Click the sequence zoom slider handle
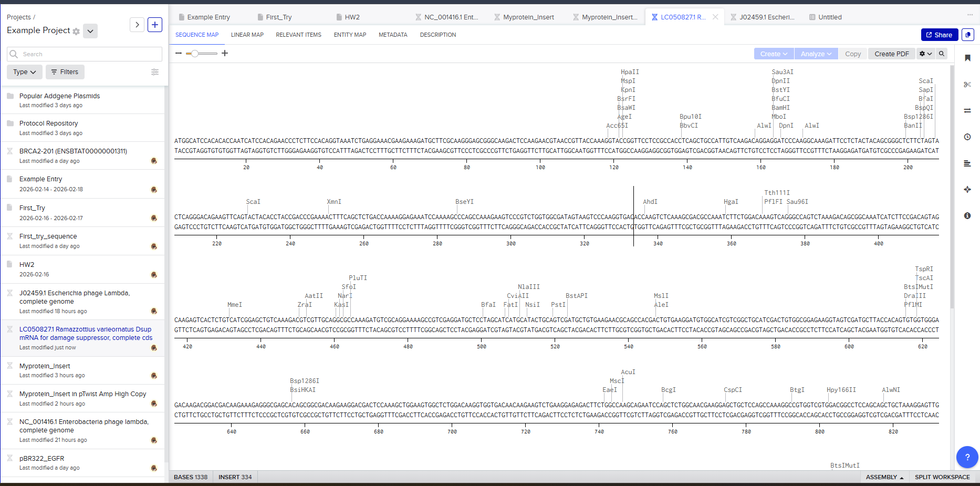The image size is (980, 486). point(195,54)
